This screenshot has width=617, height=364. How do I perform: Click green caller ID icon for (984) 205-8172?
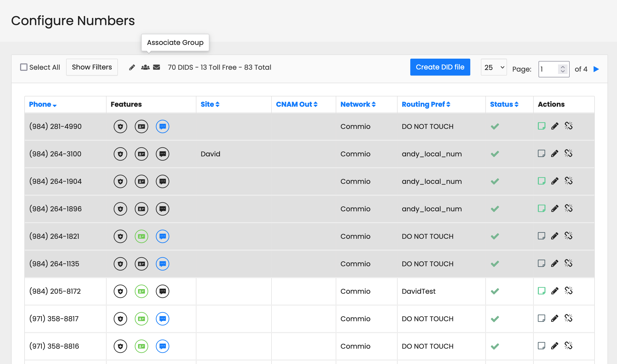tap(141, 291)
